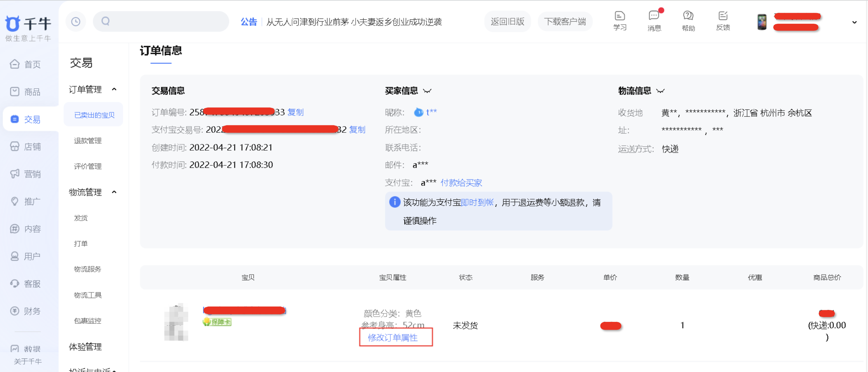Toggle the 物流信息 visibility eye
Screen dimensions: 868x372
[661, 91]
